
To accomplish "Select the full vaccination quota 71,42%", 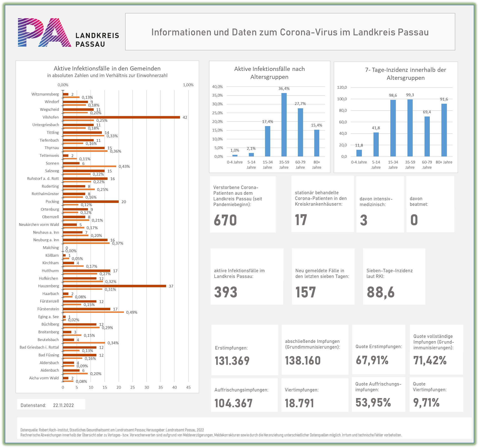I will tap(430, 360).
